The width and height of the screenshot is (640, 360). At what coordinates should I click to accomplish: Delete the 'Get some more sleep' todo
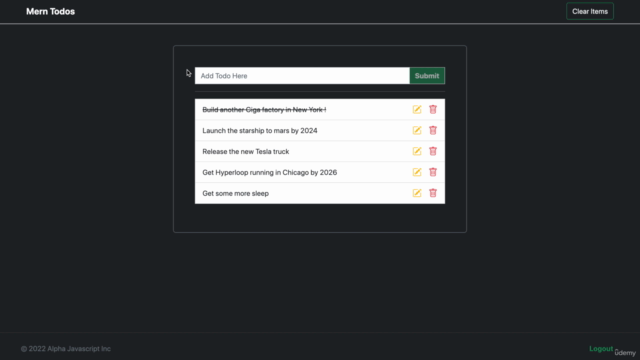tap(433, 193)
